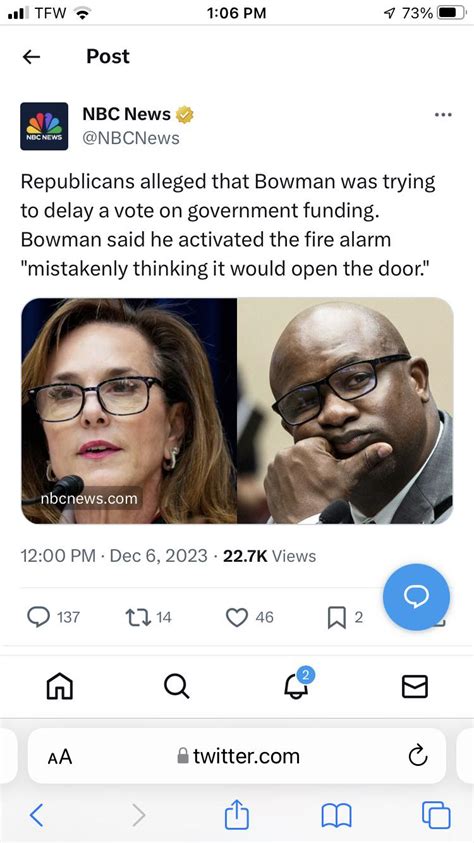Repost using the retweet icon showing 14
The width and height of the screenshot is (474, 843).
[137, 617]
